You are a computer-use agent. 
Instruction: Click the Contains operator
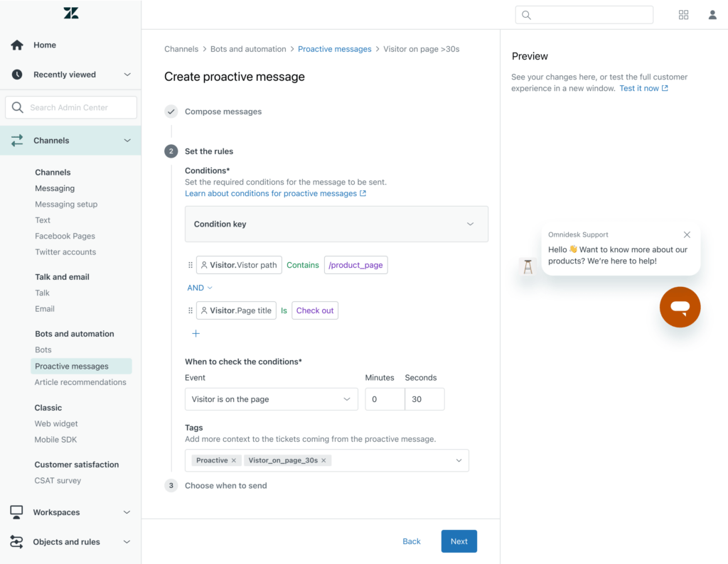[303, 265]
